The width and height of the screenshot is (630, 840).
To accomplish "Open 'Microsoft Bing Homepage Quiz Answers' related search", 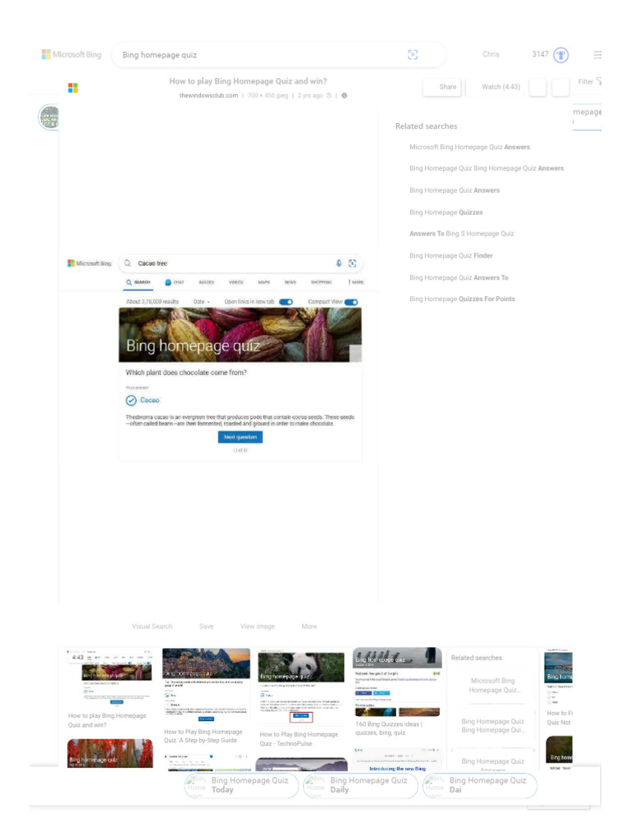I will pyautogui.click(x=470, y=147).
